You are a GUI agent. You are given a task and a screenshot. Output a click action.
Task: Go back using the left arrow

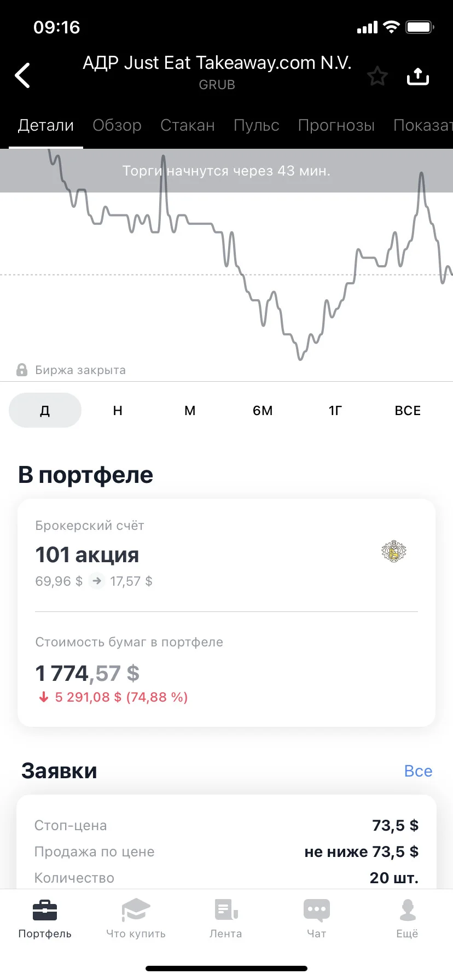pos(22,75)
